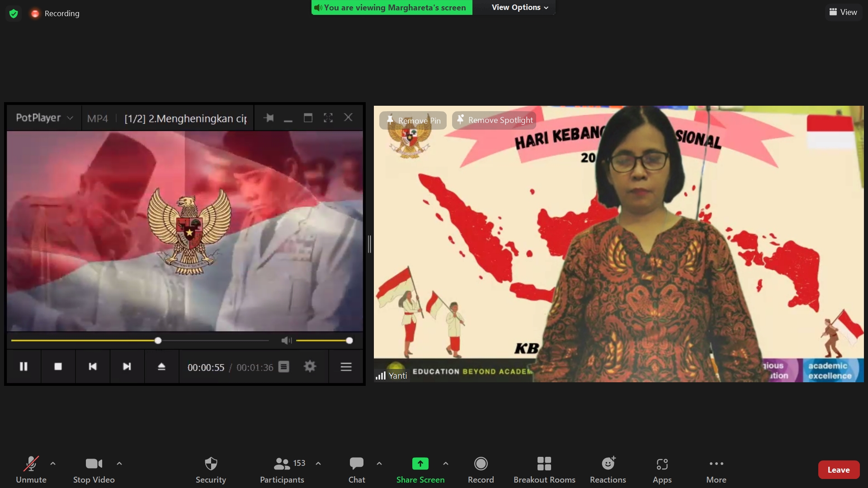868x488 pixels.
Task: Click the green Share Screen icon
Action: (420, 464)
